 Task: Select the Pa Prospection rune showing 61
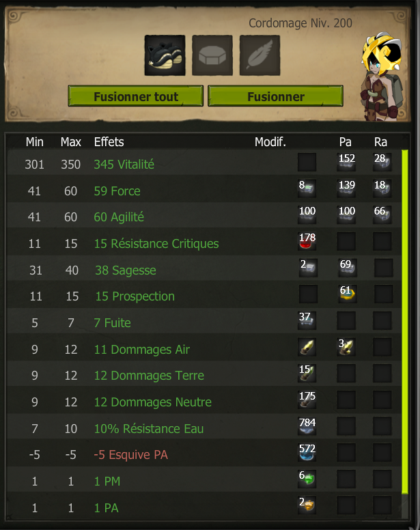tap(346, 294)
